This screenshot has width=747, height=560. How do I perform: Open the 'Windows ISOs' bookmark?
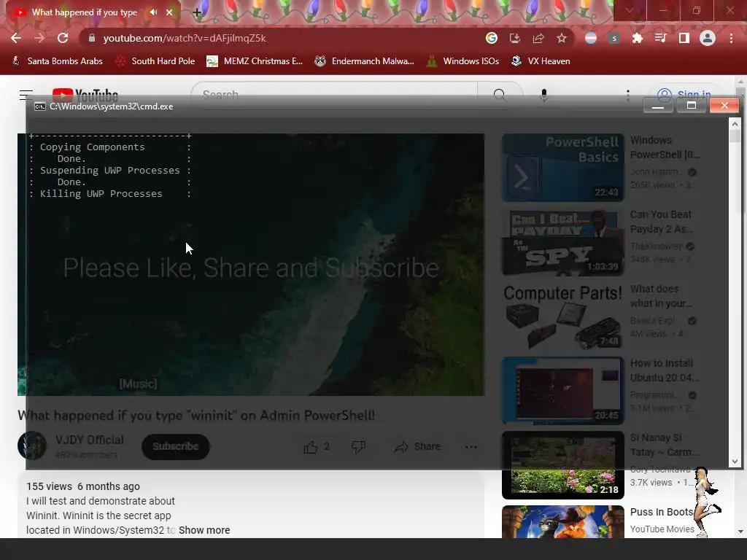pyautogui.click(x=462, y=61)
